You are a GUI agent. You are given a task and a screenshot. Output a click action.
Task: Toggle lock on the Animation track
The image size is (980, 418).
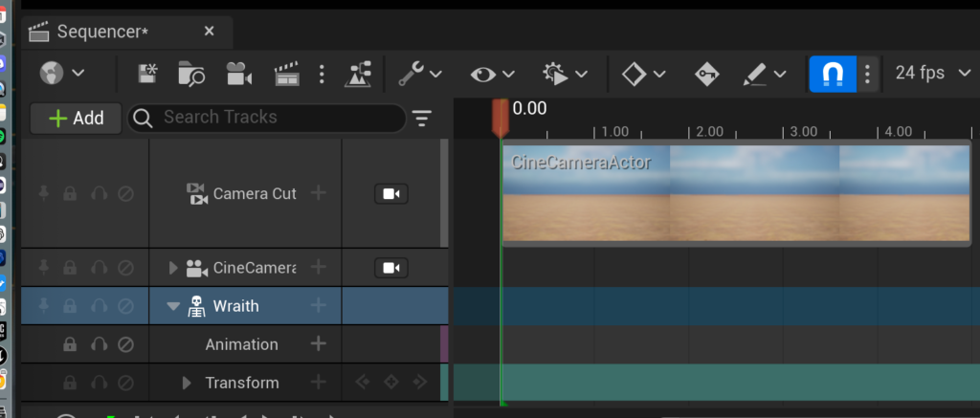pos(70,344)
